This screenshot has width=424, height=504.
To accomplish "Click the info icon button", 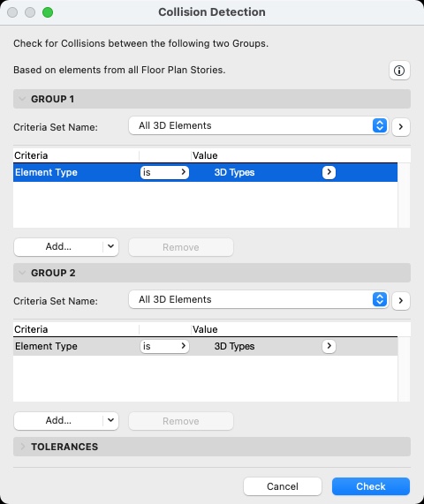I will (399, 71).
